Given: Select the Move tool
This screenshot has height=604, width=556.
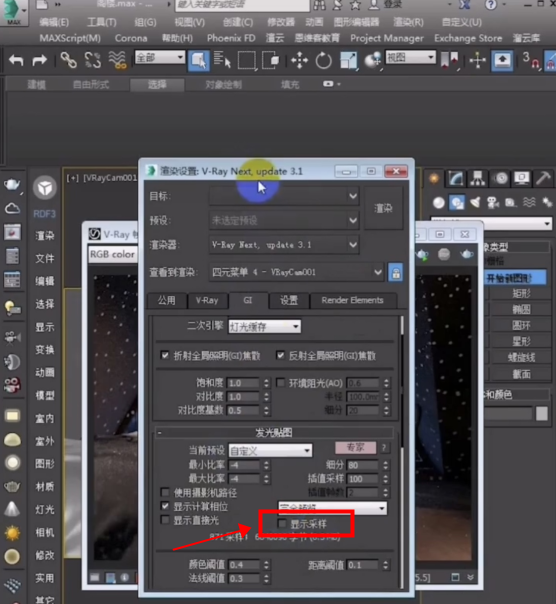Looking at the screenshot, I should point(299,60).
